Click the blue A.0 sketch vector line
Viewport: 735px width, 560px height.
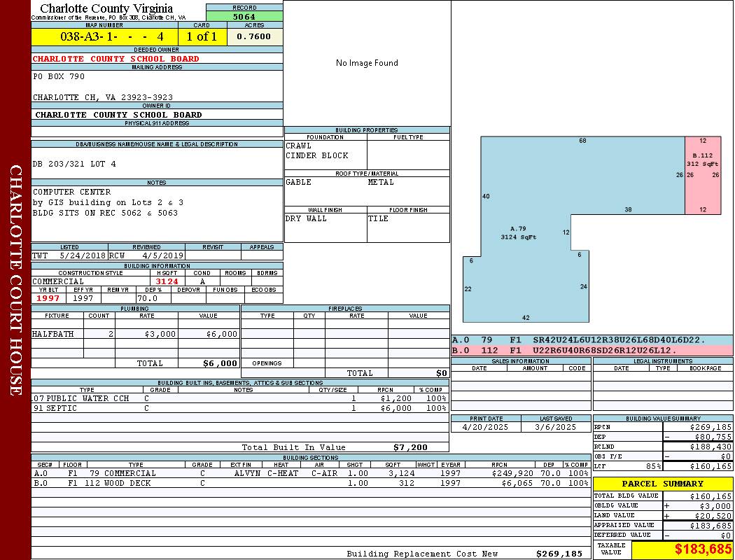coord(592,340)
